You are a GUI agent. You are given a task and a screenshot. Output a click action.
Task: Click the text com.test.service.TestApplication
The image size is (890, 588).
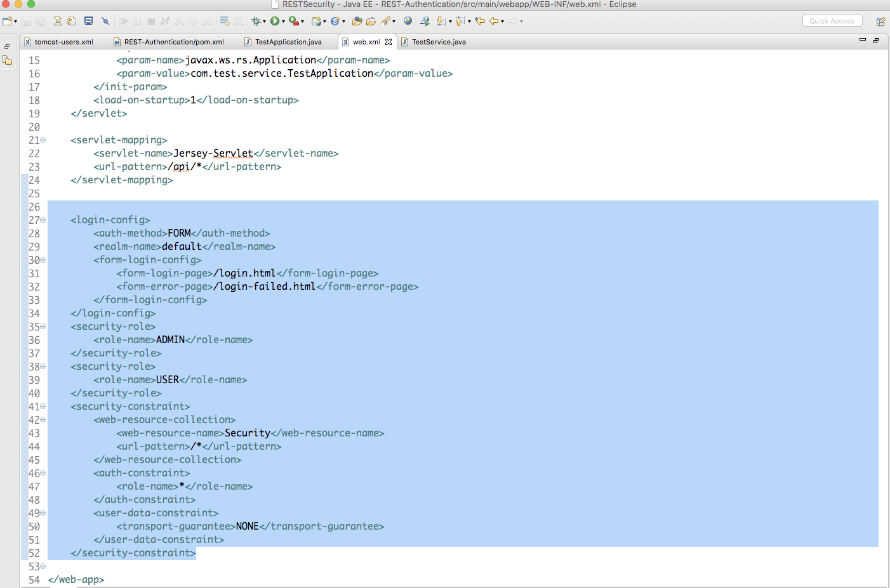[282, 74]
